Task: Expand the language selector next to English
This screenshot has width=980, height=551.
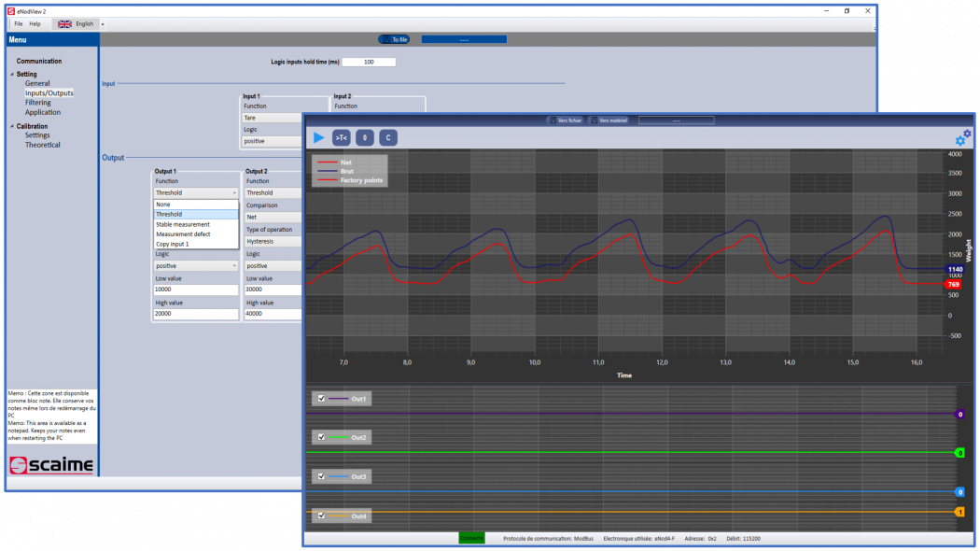Action: (x=101, y=24)
